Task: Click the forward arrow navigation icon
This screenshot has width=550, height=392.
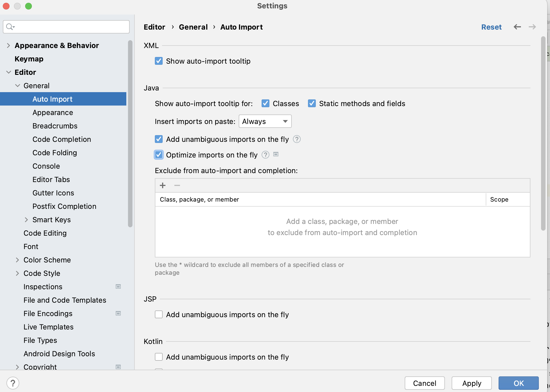Action: click(532, 27)
